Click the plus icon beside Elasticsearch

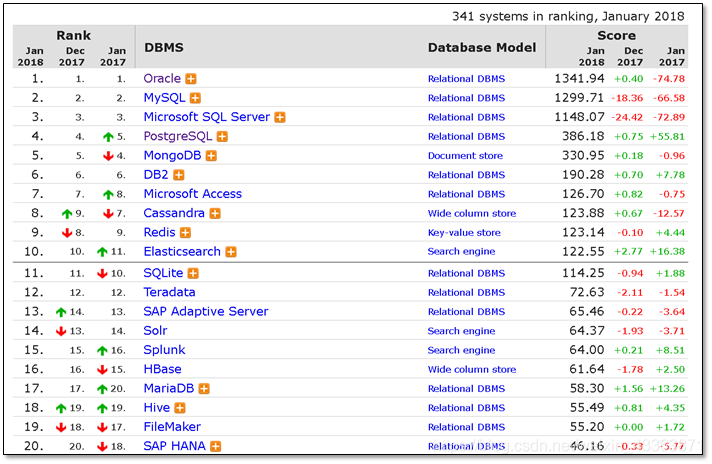coord(231,252)
